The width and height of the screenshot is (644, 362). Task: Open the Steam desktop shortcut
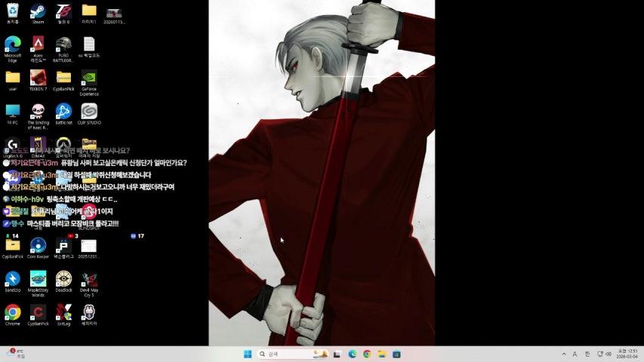tap(38, 11)
